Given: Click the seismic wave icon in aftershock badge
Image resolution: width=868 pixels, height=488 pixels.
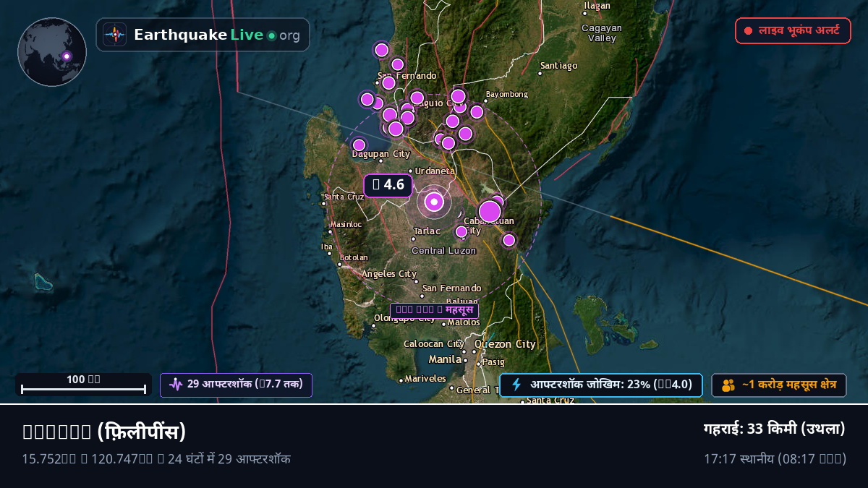Looking at the screenshot, I should pos(176,385).
